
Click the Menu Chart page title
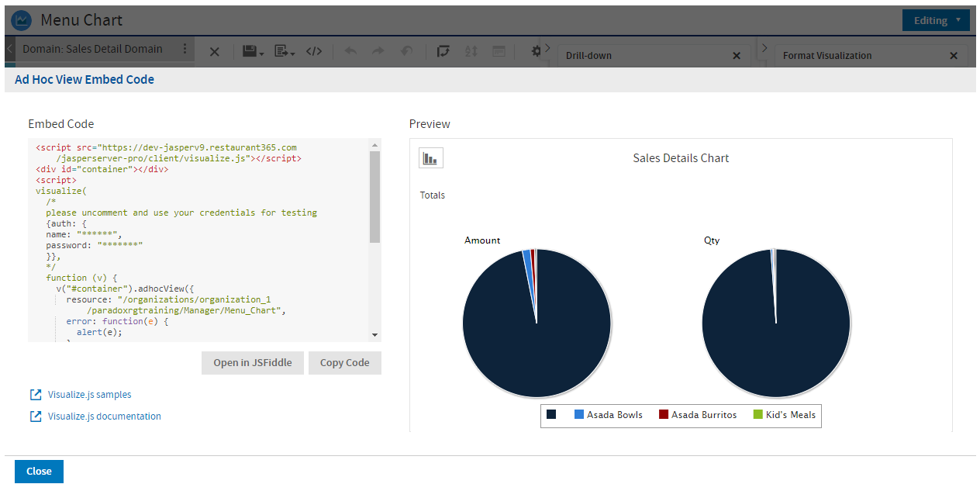click(x=81, y=20)
